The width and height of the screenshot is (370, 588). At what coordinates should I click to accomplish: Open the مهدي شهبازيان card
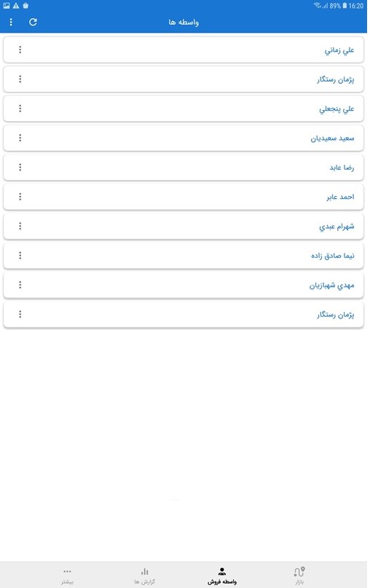(184, 285)
